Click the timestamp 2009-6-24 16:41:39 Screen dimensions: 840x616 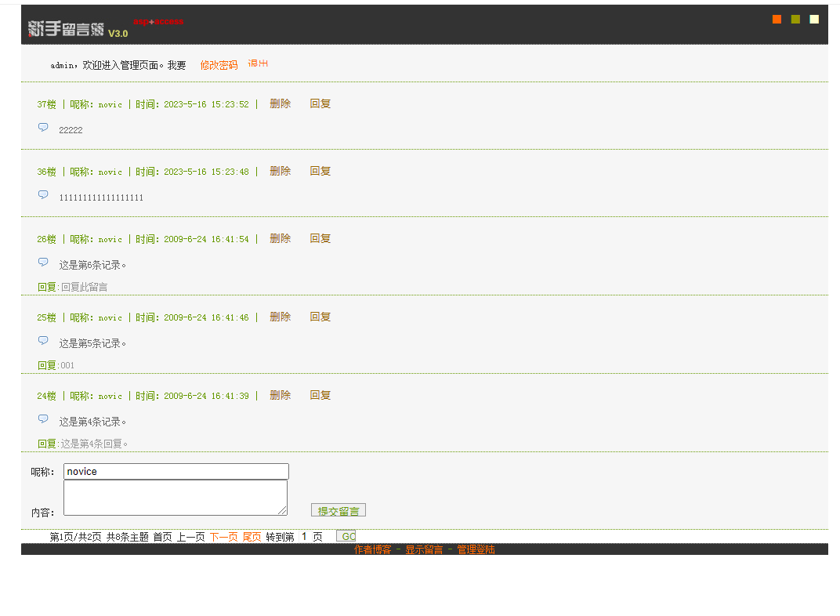(206, 396)
